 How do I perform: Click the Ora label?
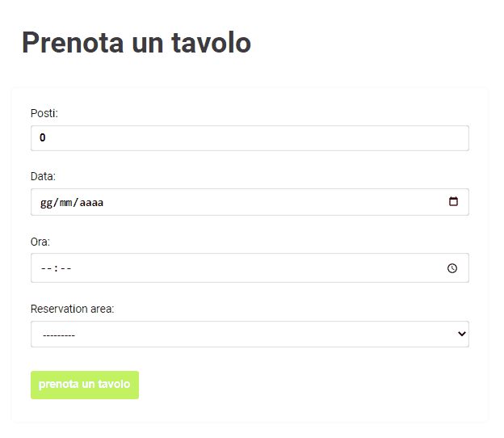point(40,242)
